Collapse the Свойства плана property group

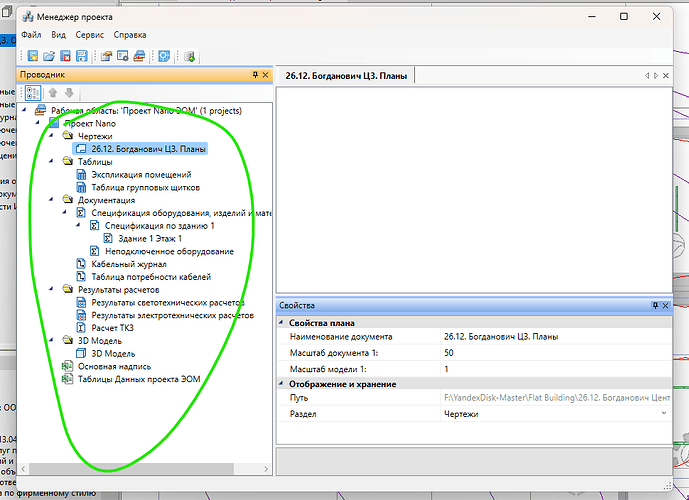point(281,322)
